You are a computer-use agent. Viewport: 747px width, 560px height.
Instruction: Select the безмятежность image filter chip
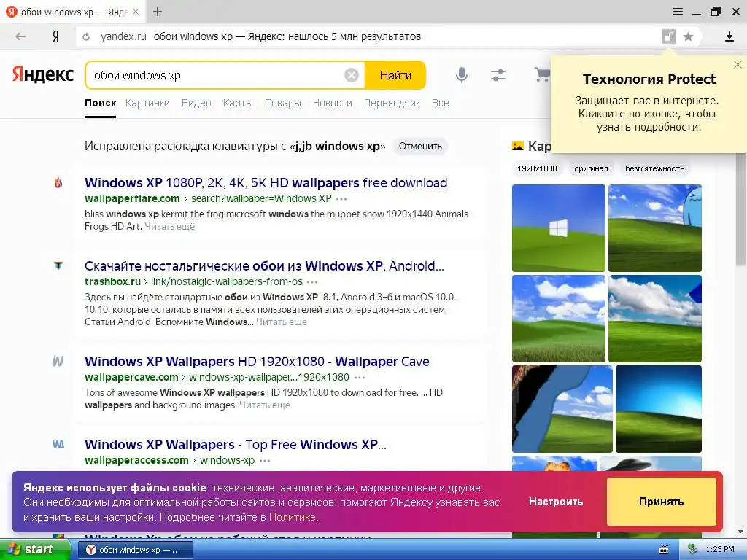coord(654,168)
